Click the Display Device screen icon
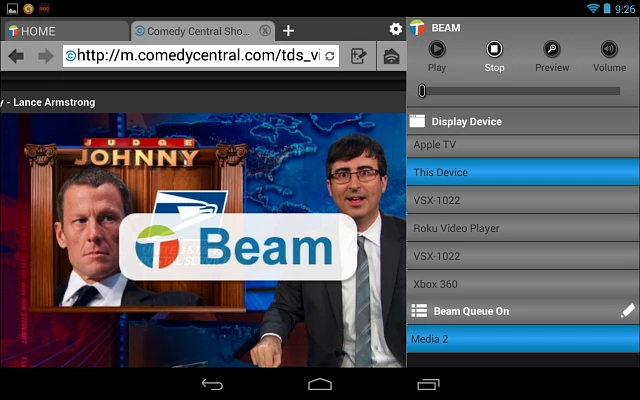 (x=417, y=121)
